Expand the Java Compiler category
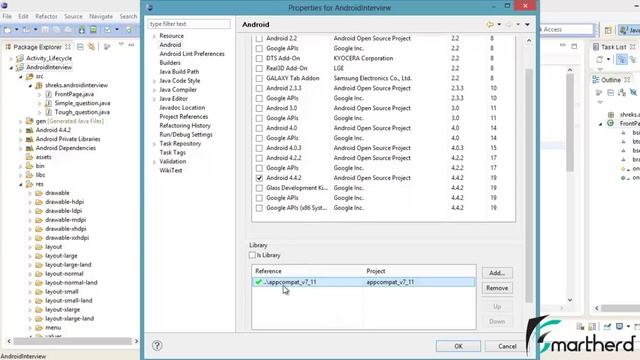The image size is (640, 360). click(x=154, y=90)
